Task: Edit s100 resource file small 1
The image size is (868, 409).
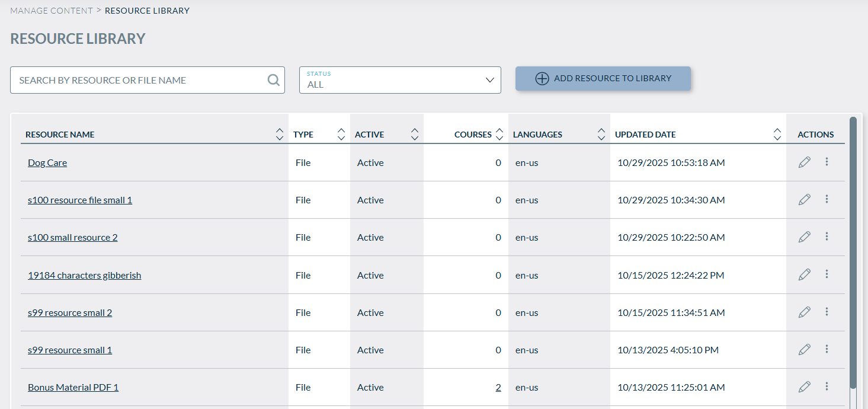Action: (804, 200)
